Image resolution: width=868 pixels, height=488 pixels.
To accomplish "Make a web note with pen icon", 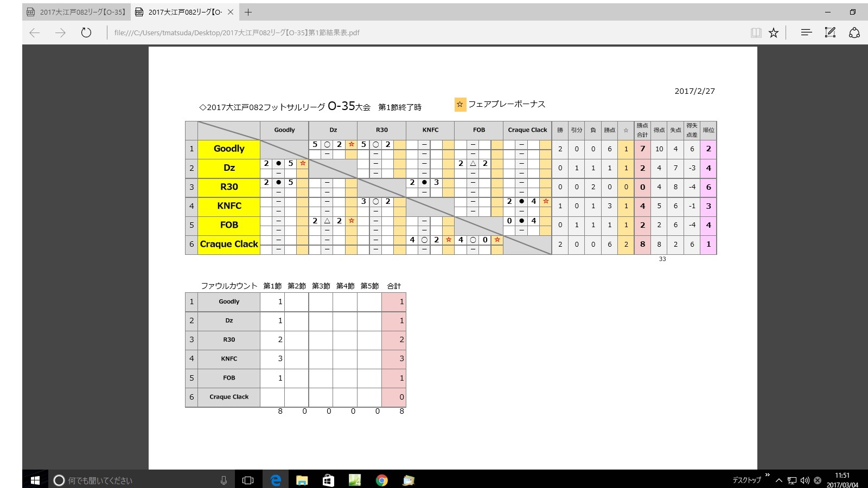I will click(830, 33).
